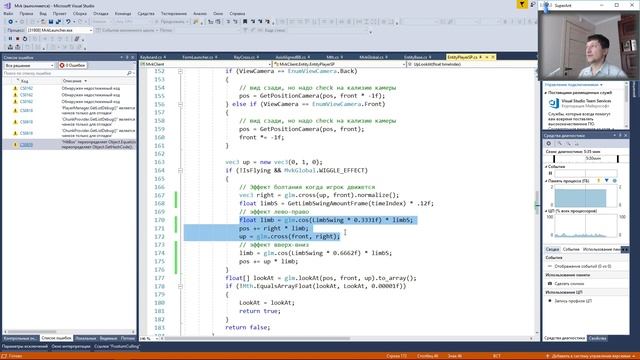Switch to the 'Локальные' bottom tab
The image size is (640, 360).
click(85, 338)
